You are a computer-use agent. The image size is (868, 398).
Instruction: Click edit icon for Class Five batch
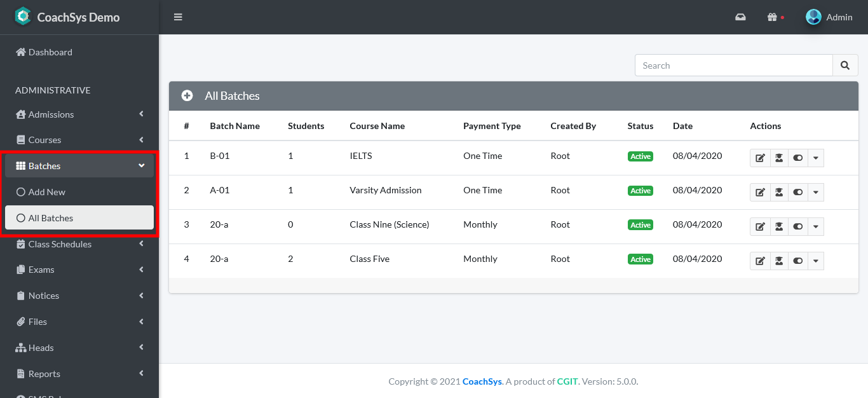(x=760, y=261)
